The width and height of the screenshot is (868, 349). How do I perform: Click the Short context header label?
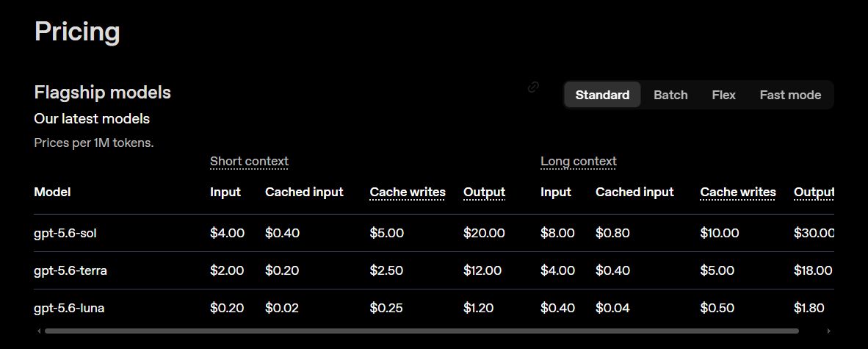click(x=249, y=161)
